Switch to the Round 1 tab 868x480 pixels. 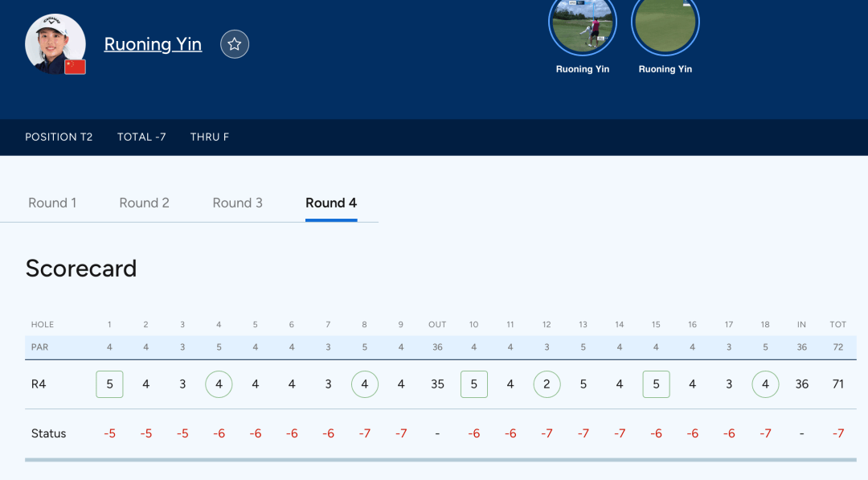click(52, 203)
